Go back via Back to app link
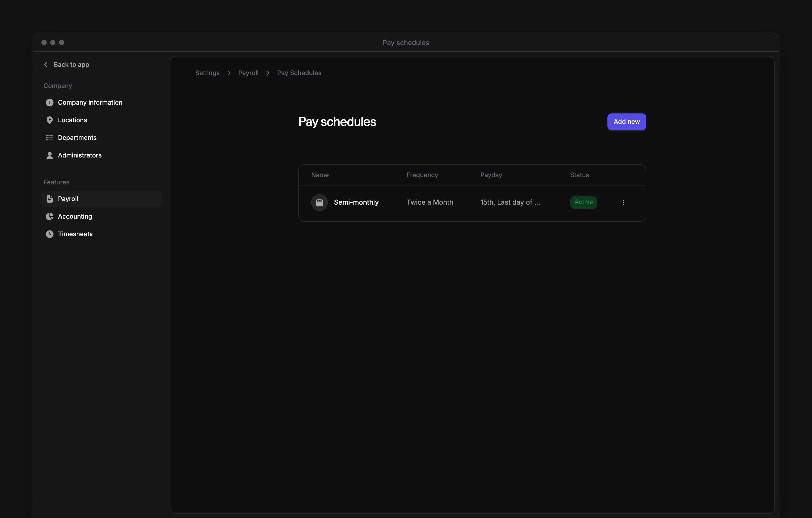 [71, 64]
